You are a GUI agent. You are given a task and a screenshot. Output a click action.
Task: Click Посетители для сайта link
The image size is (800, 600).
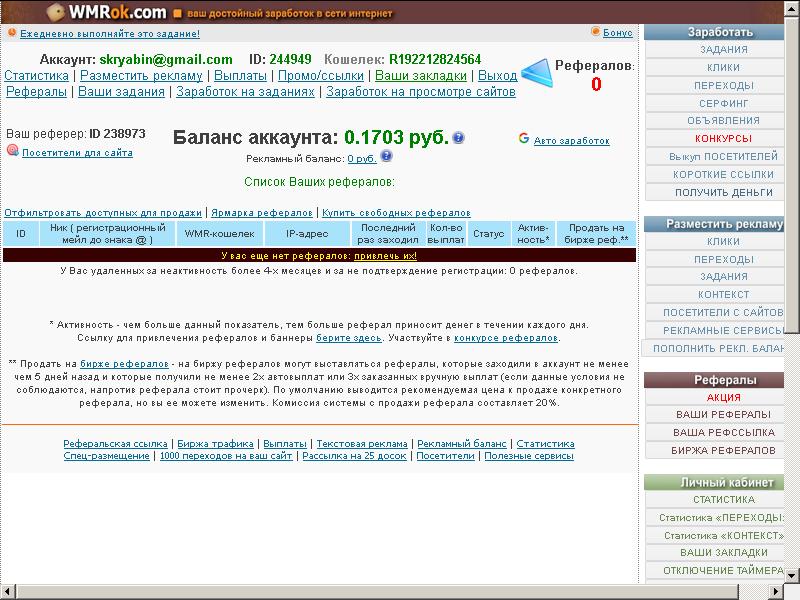click(x=78, y=153)
